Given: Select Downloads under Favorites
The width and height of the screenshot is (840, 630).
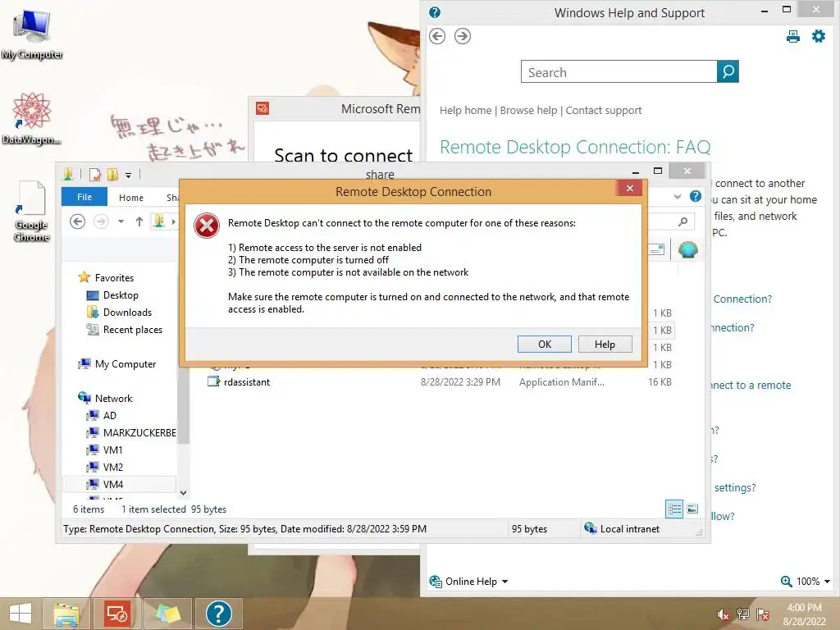Looking at the screenshot, I should tap(119, 313).
